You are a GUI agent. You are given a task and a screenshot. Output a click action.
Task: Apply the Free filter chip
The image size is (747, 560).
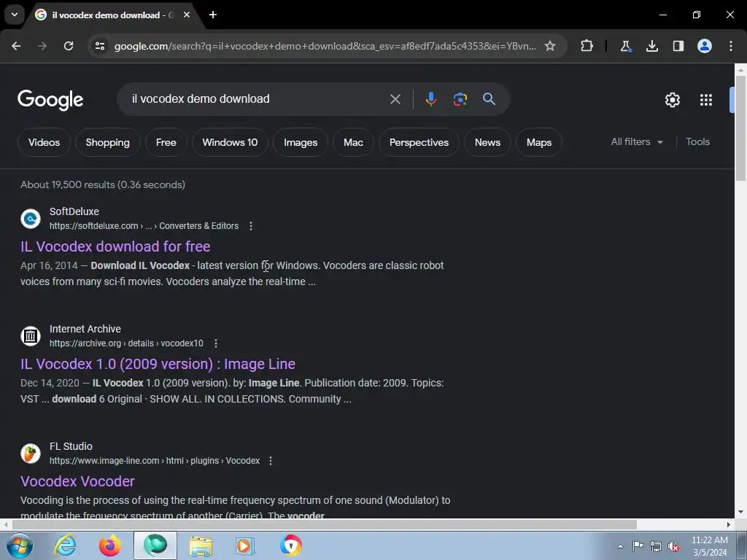[x=166, y=142]
